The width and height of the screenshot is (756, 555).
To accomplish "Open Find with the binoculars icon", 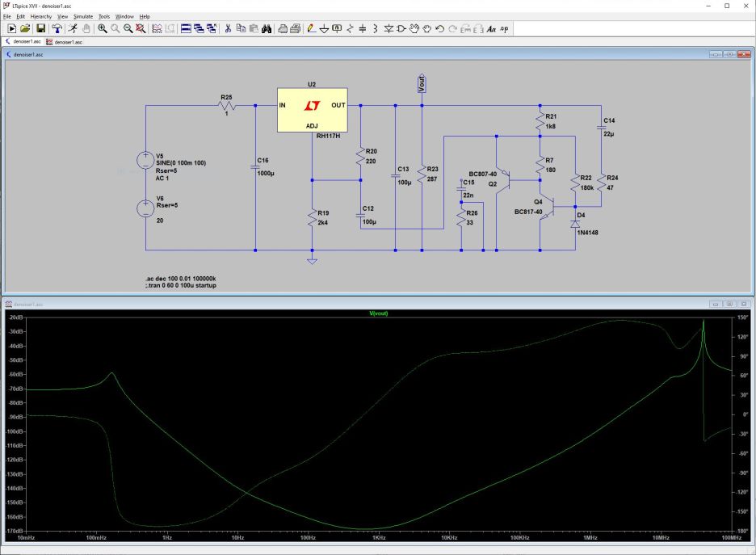I will coord(267,29).
